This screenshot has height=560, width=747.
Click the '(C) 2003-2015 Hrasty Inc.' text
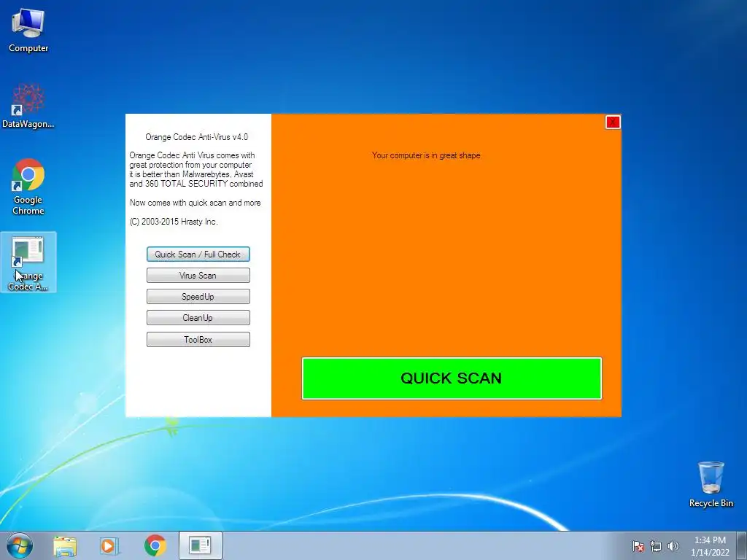(x=174, y=222)
